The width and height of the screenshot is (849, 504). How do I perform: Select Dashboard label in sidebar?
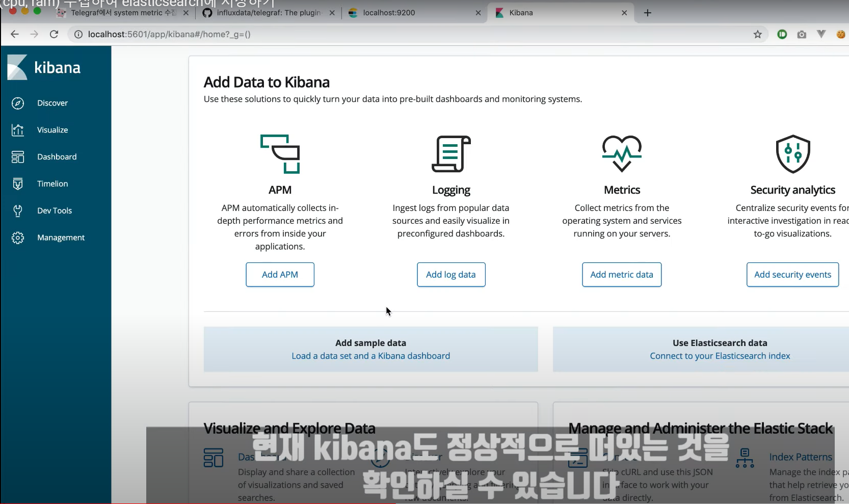57,157
